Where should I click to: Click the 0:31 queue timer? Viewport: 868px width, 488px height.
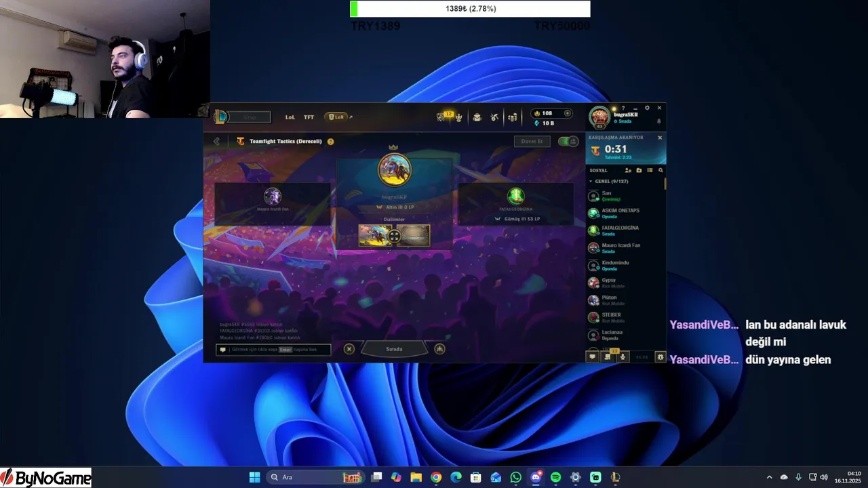click(616, 149)
